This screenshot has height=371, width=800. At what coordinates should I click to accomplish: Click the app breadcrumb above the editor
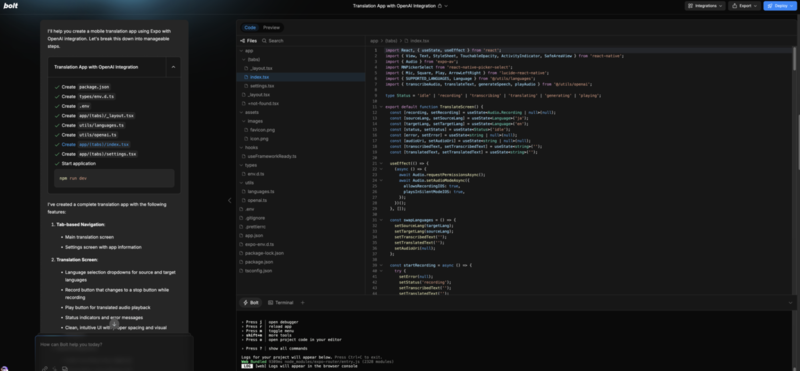pos(374,41)
